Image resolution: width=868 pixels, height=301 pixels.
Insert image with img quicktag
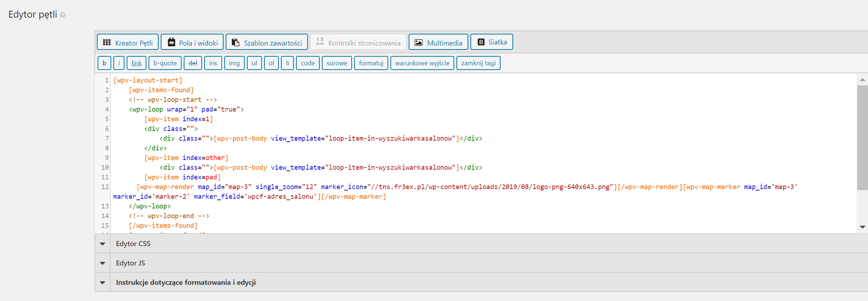click(x=234, y=63)
